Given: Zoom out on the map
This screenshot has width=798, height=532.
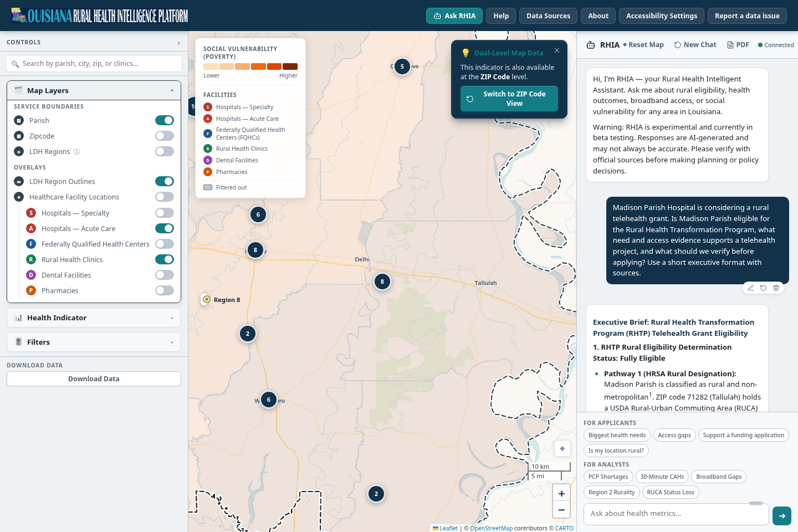Looking at the screenshot, I should point(561,510).
